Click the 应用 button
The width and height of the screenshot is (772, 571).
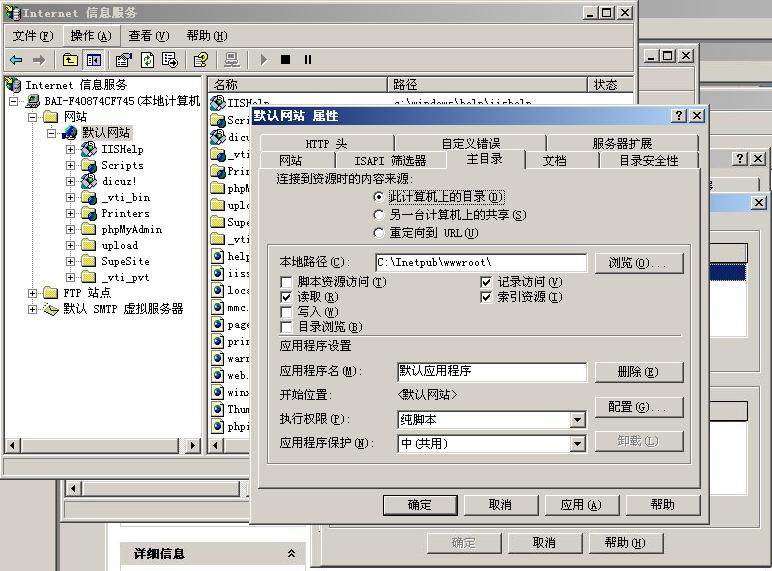coord(581,505)
